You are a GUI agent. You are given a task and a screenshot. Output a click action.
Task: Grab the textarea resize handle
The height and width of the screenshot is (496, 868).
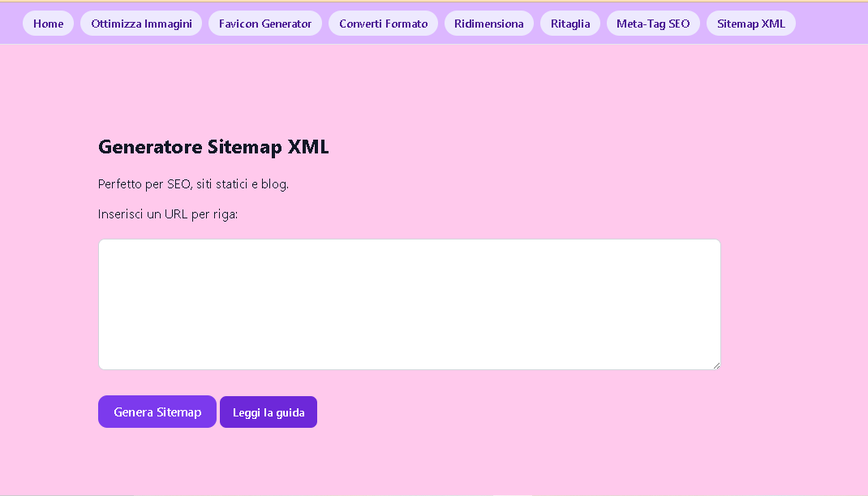tap(716, 365)
